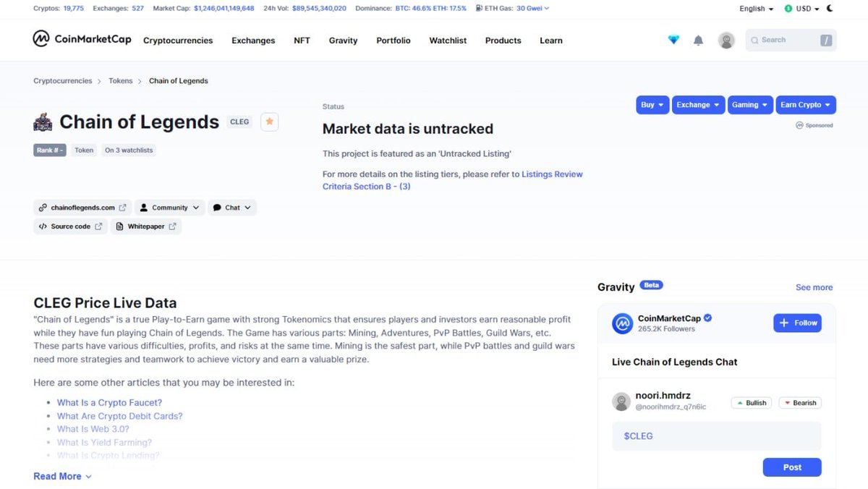
Task: Expand Read More description
Action: [62, 476]
